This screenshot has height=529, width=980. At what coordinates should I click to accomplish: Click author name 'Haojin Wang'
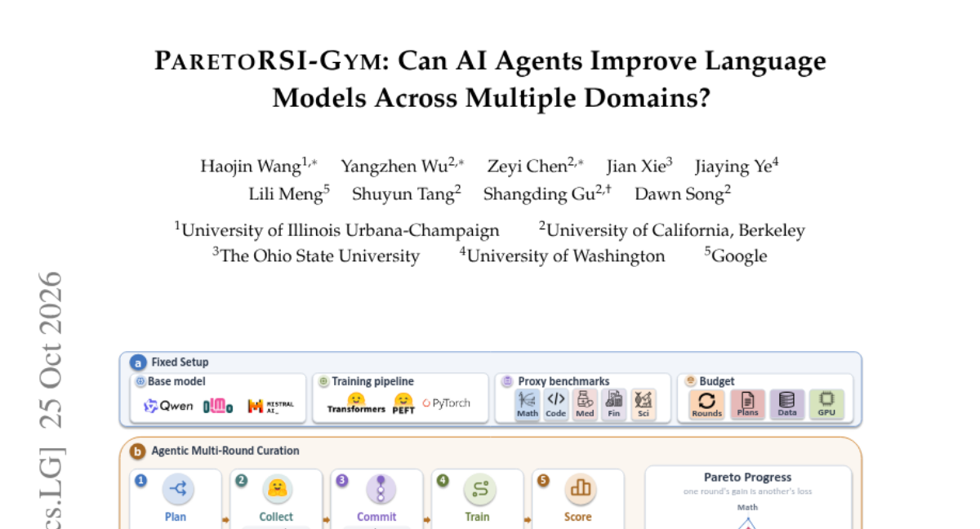coord(252,167)
